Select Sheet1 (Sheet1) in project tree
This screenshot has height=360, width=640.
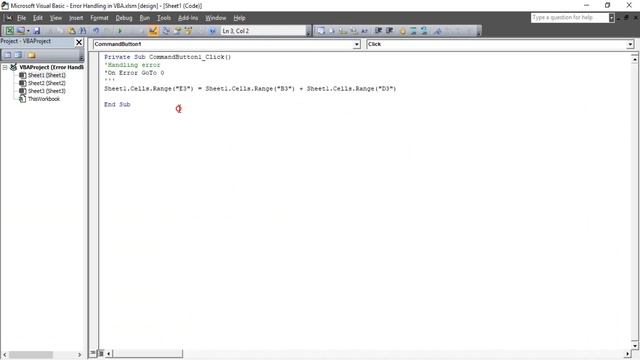tap(47, 75)
